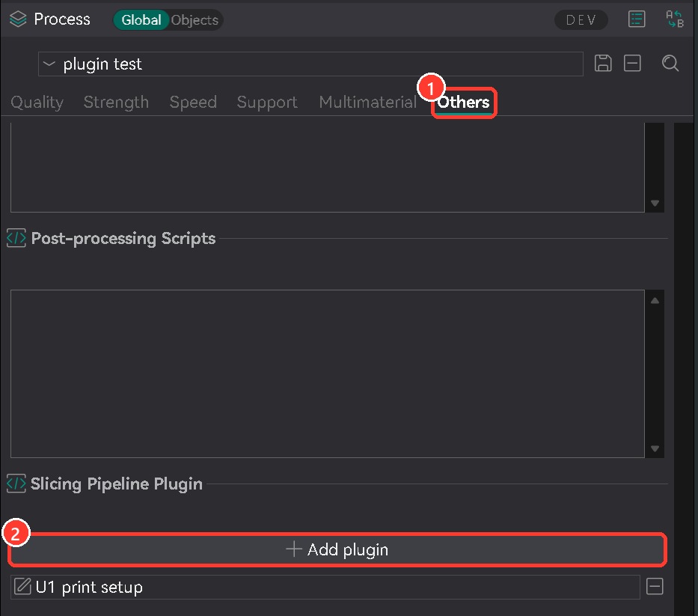698x616 pixels.
Task: Select the Others tab
Action: coord(463,103)
